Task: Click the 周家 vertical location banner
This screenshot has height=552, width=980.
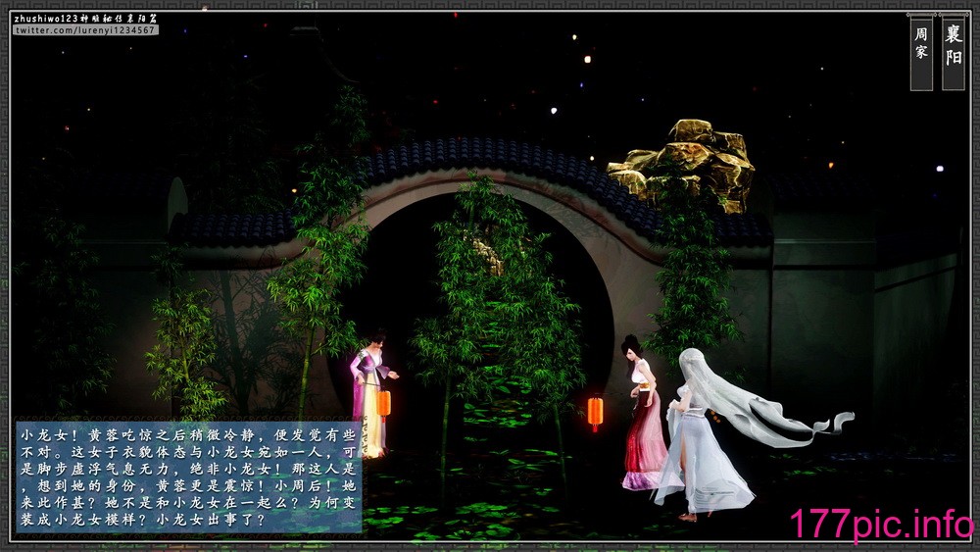Action: pos(921,51)
